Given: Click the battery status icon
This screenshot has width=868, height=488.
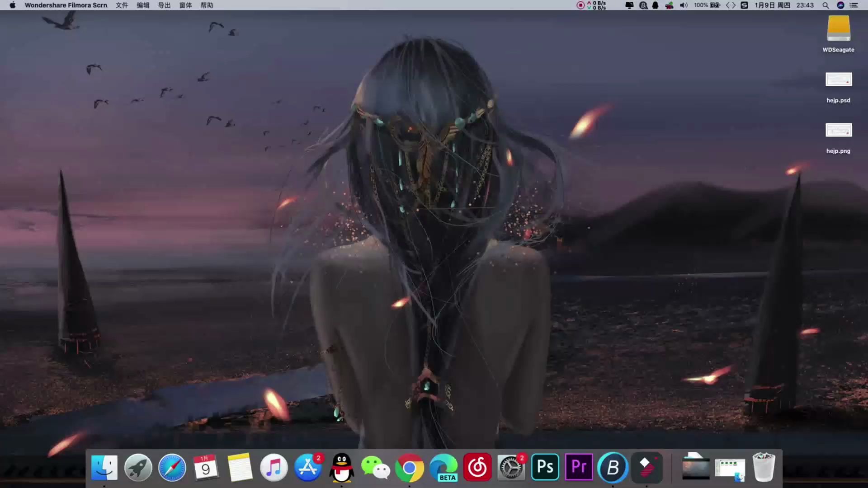Looking at the screenshot, I should pos(715,5).
